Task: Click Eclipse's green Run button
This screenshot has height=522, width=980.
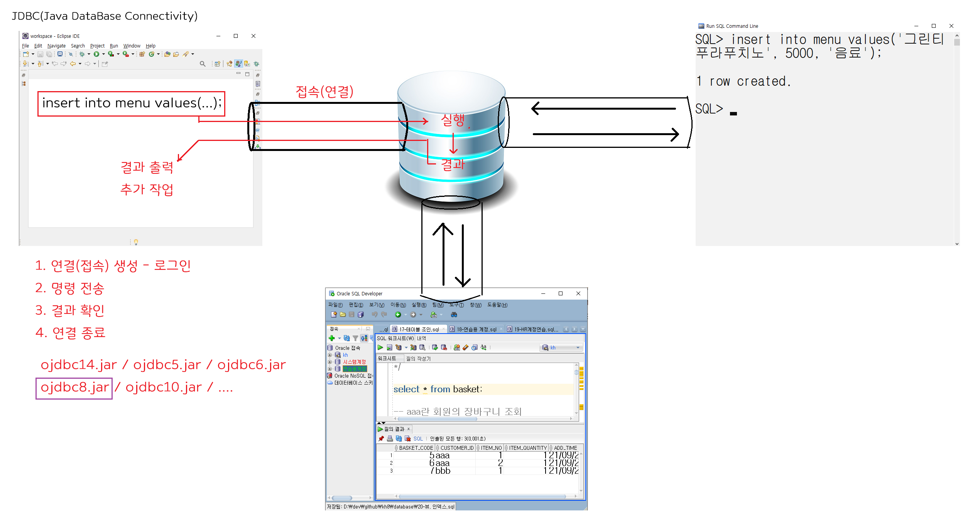Action: pos(96,54)
